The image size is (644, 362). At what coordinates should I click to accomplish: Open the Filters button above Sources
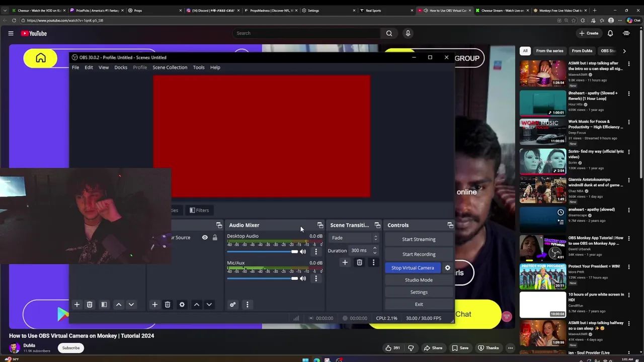coord(199,210)
